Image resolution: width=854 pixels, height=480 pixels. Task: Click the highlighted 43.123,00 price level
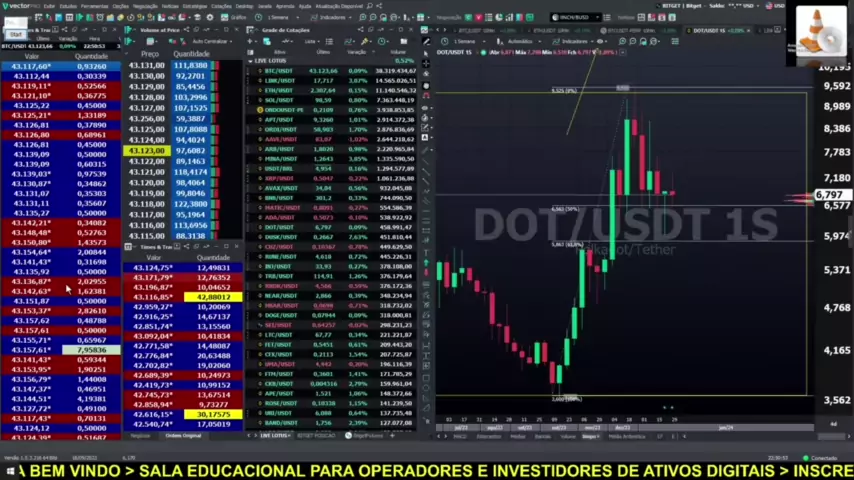(146, 150)
